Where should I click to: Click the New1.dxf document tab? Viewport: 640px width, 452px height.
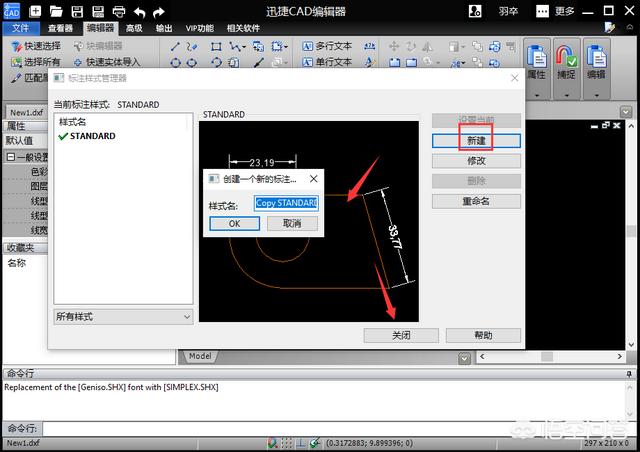coord(26,112)
